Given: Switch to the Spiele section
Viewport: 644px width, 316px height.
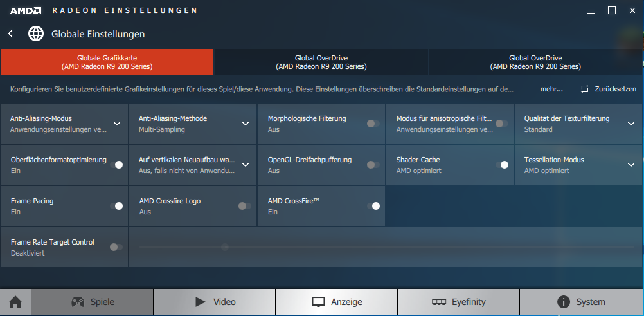Looking at the screenshot, I should [x=93, y=302].
